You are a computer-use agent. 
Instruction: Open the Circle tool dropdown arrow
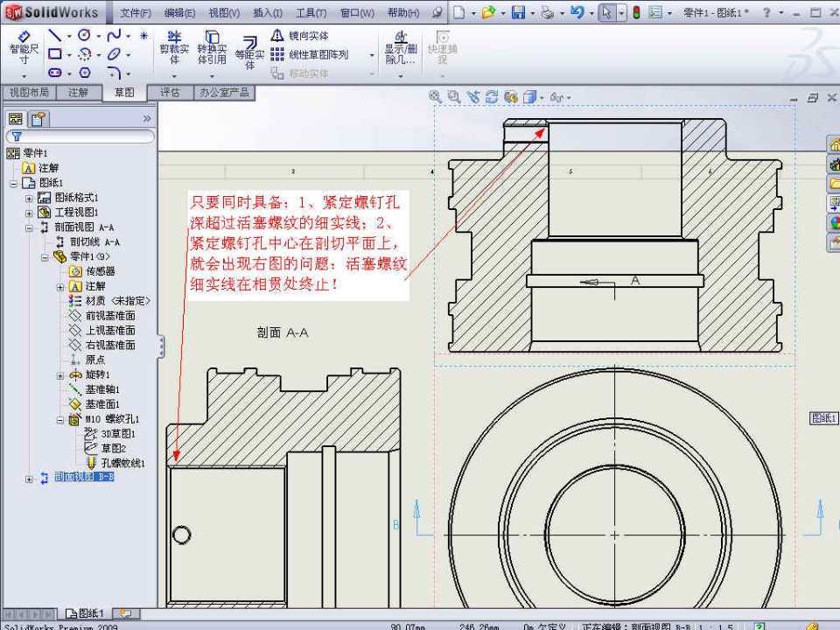(99, 37)
